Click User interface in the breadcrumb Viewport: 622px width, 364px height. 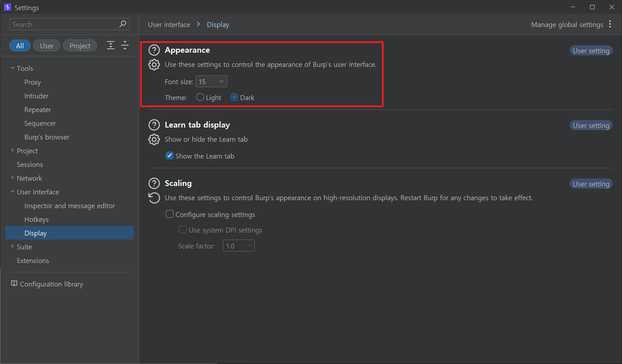(x=169, y=24)
